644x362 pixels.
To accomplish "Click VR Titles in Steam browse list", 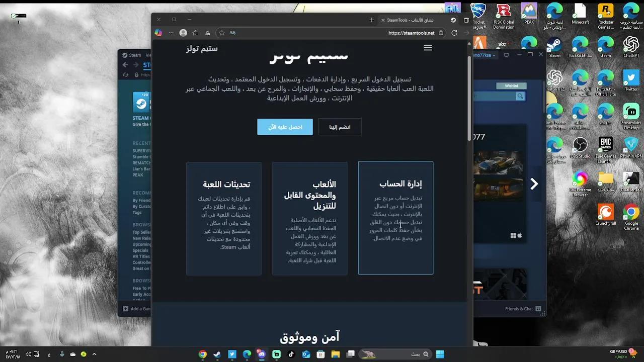I will coord(141,256).
